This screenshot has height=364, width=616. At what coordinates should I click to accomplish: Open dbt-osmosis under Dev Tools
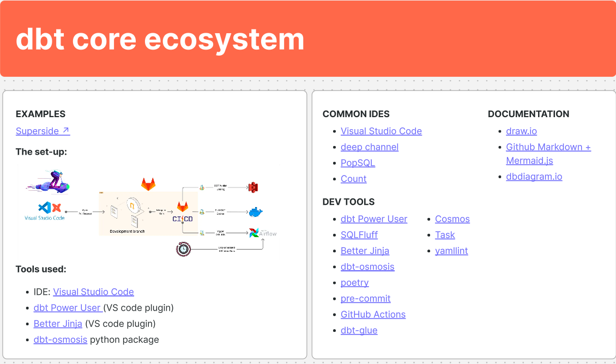(367, 266)
